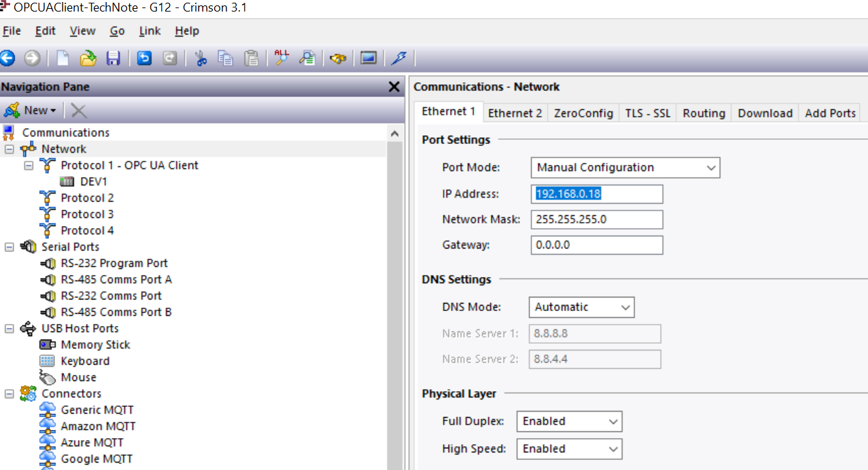The height and width of the screenshot is (470, 868).
Task: Switch to the ZeroConfig tab
Action: point(583,113)
